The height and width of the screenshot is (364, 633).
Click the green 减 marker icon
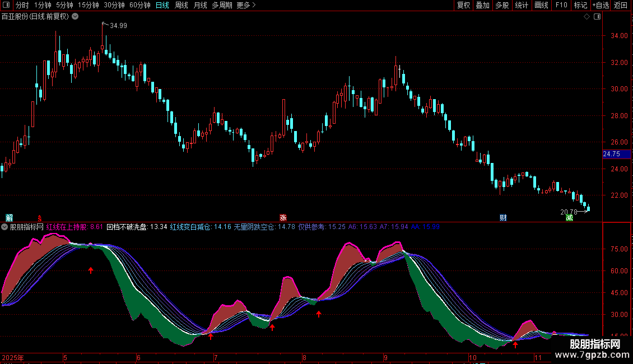[x=570, y=217]
